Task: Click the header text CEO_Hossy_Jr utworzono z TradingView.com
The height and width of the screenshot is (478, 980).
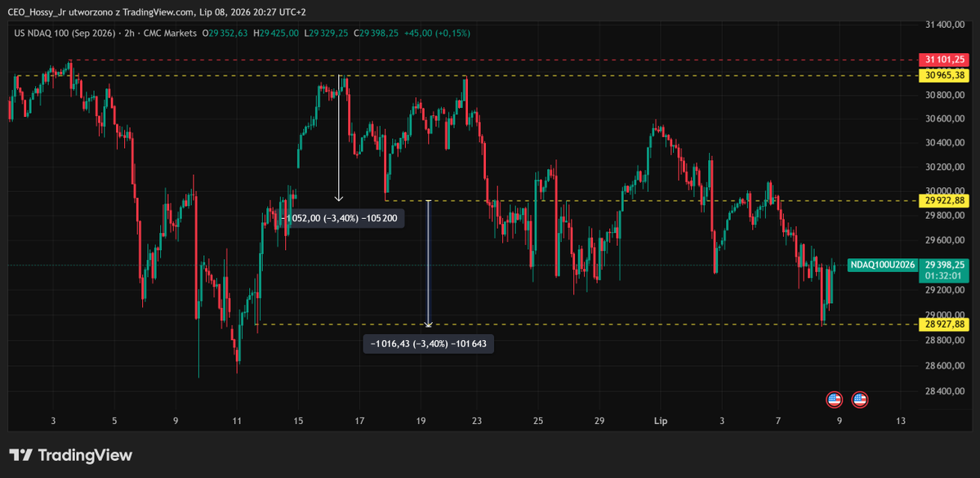Action: point(100,12)
